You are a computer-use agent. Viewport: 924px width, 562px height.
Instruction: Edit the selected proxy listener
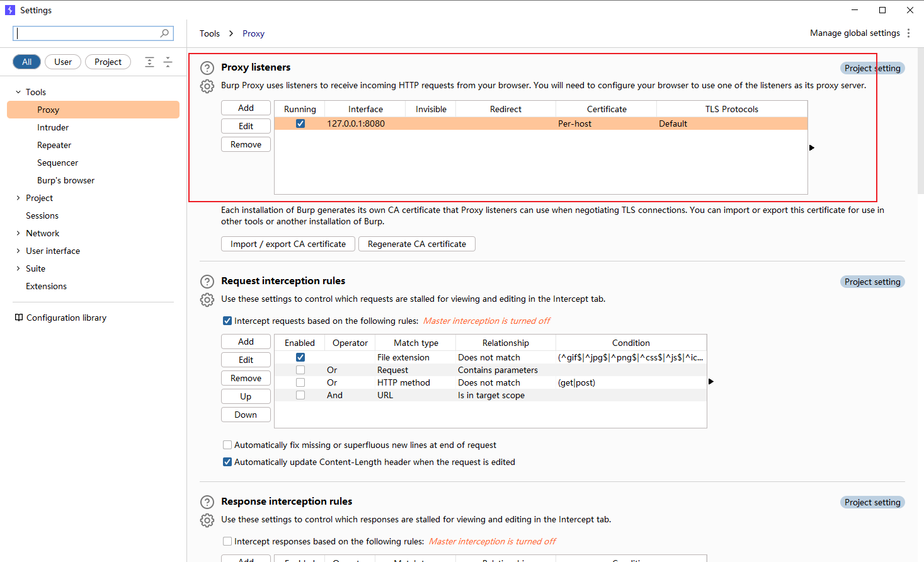(246, 126)
